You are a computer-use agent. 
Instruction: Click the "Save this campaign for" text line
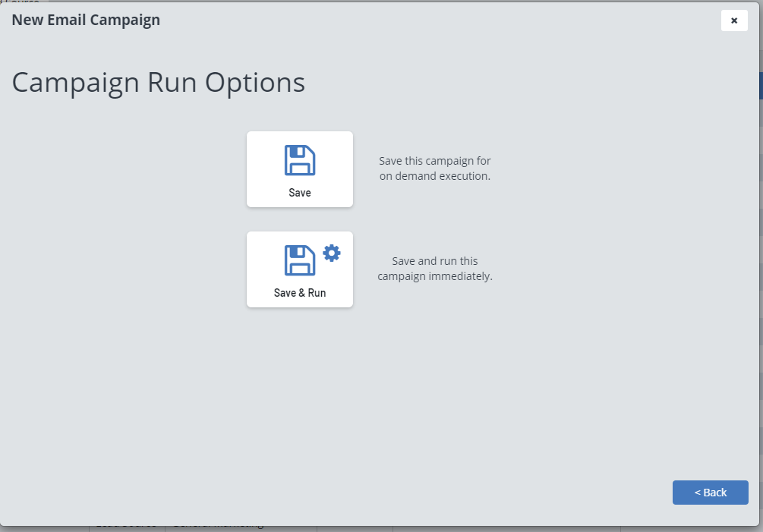pyautogui.click(x=435, y=161)
